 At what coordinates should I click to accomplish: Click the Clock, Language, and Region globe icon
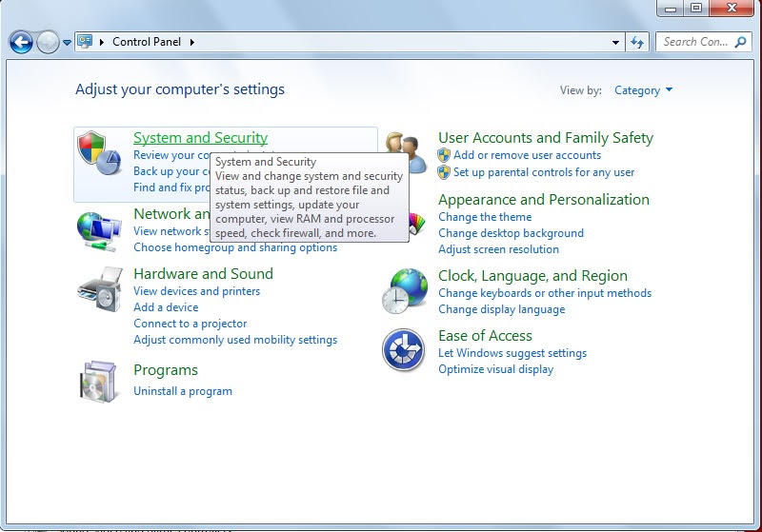(405, 291)
